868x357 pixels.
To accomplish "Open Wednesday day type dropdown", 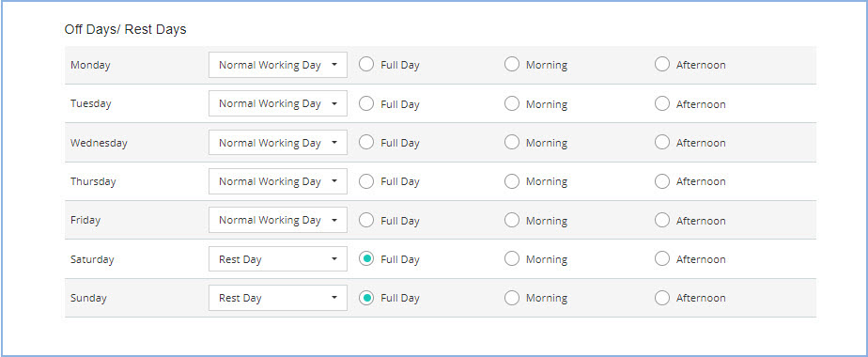I will tap(278, 143).
